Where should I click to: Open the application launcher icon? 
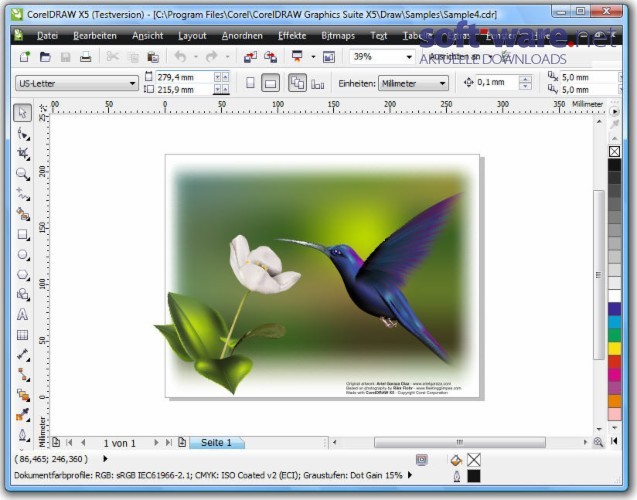point(297,57)
